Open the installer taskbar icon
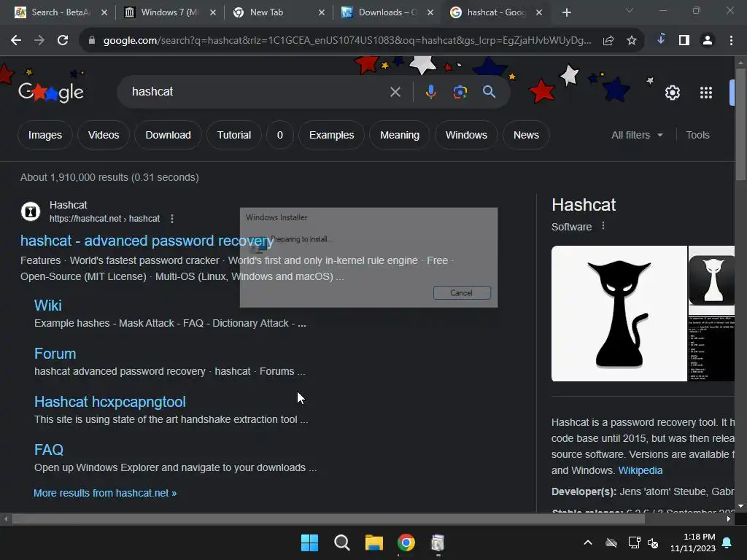Image resolution: width=747 pixels, height=560 pixels. tap(438, 542)
